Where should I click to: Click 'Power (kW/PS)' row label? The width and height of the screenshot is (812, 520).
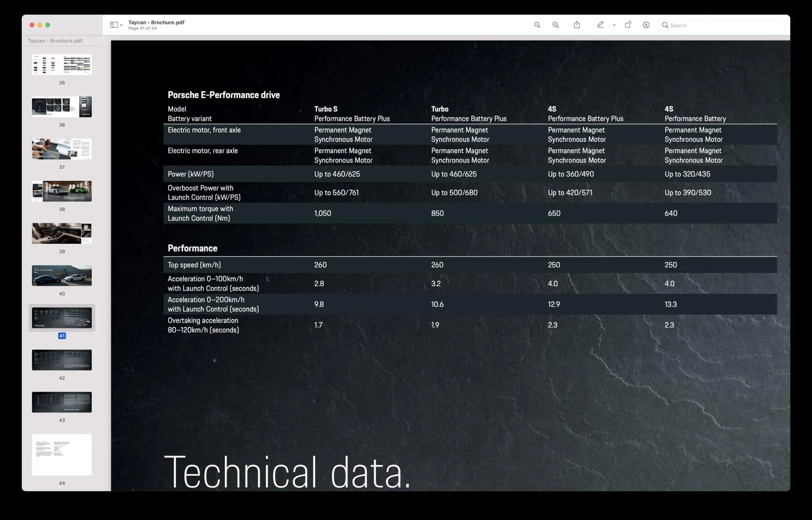191,174
